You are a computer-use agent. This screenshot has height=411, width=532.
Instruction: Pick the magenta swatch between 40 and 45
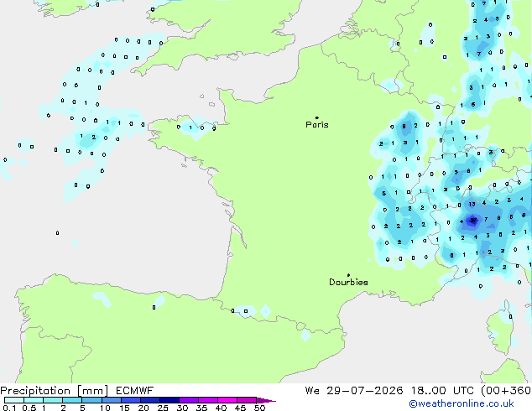(x=227, y=400)
